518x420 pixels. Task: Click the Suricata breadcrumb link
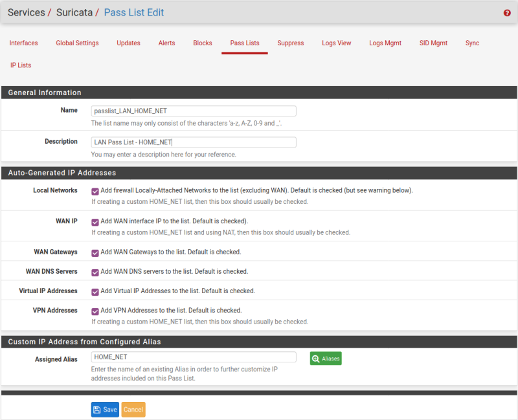click(x=74, y=12)
